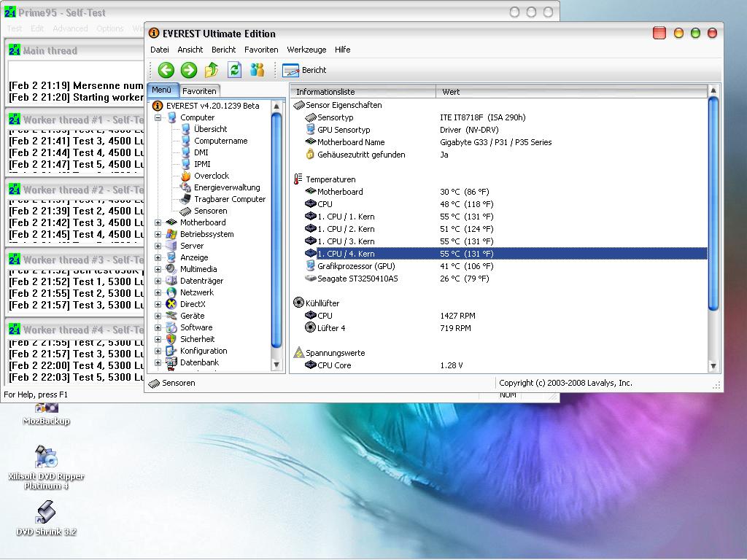The width and height of the screenshot is (747, 560).
Task: Select Sensoren in the tree
Action: pyautogui.click(x=210, y=211)
